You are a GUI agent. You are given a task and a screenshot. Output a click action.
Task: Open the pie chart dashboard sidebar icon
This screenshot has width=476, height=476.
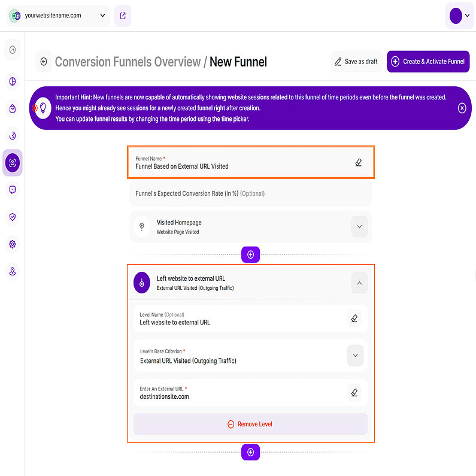(13, 81)
